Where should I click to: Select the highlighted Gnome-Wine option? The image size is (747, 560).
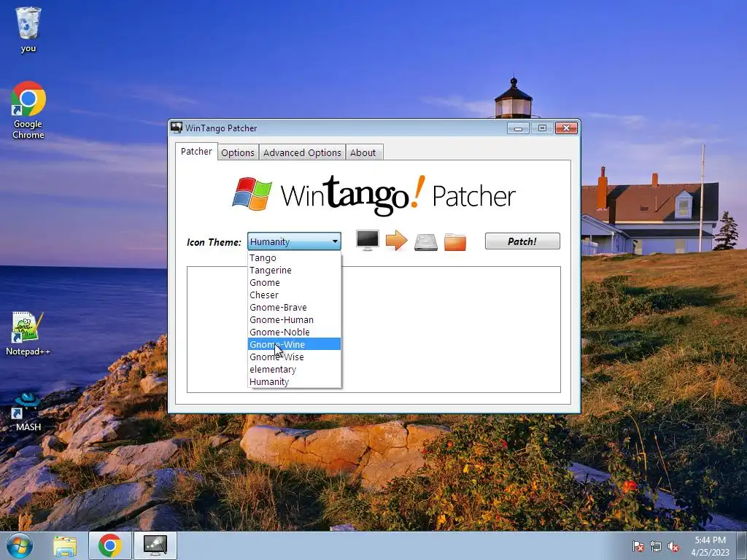295,344
